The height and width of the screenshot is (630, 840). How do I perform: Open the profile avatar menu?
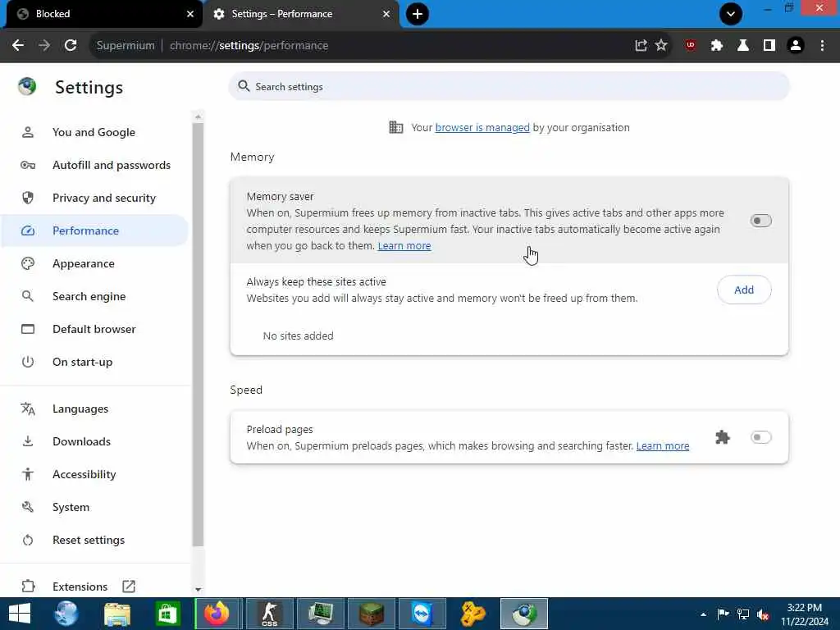click(x=796, y=46)
